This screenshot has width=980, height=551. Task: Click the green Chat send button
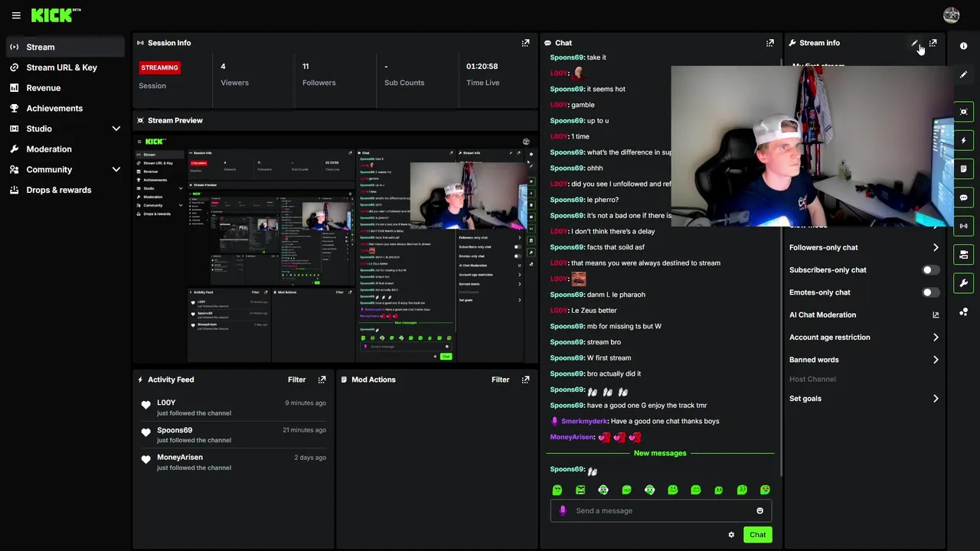[x=757, y=535]
